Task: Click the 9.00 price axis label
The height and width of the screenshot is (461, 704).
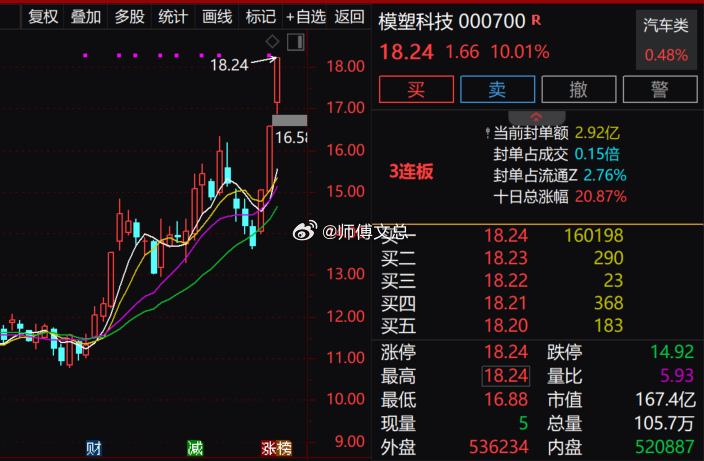Action: 350,442
